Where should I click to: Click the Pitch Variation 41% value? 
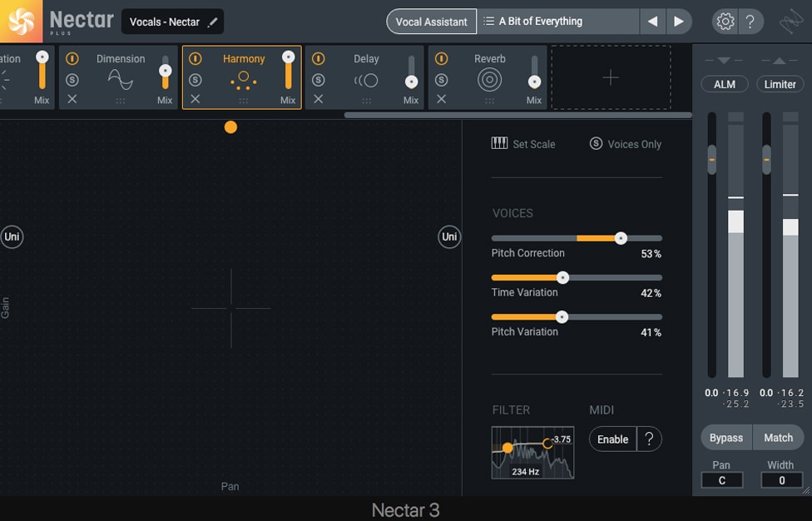point(651,332)
